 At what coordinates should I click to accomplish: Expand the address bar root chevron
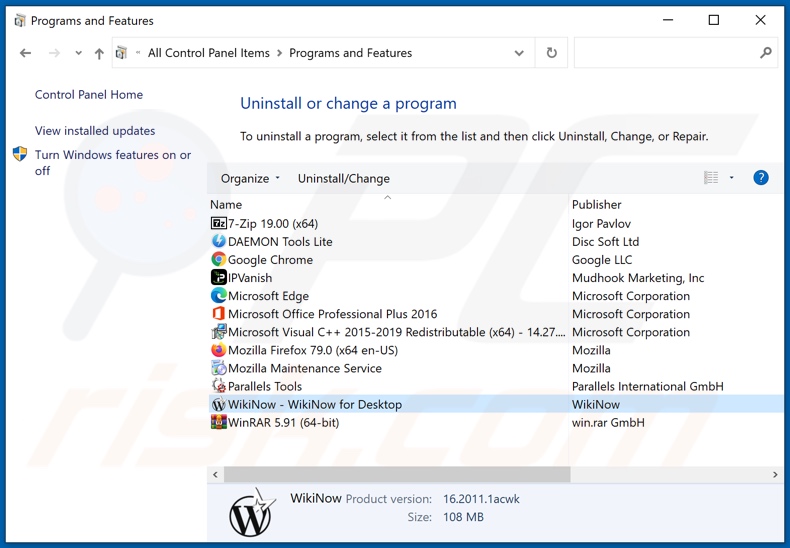(x=138, y=52)
